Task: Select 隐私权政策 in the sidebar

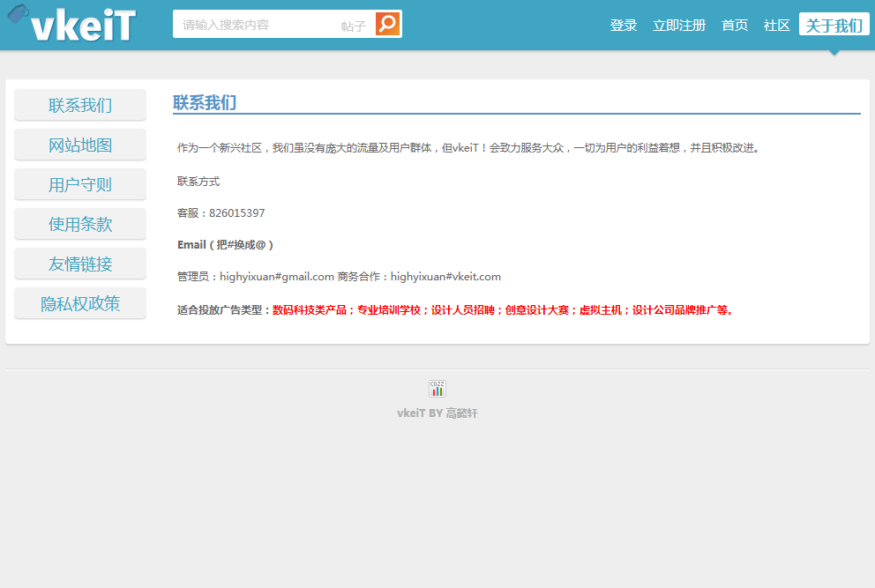Action: coord(80,303)
